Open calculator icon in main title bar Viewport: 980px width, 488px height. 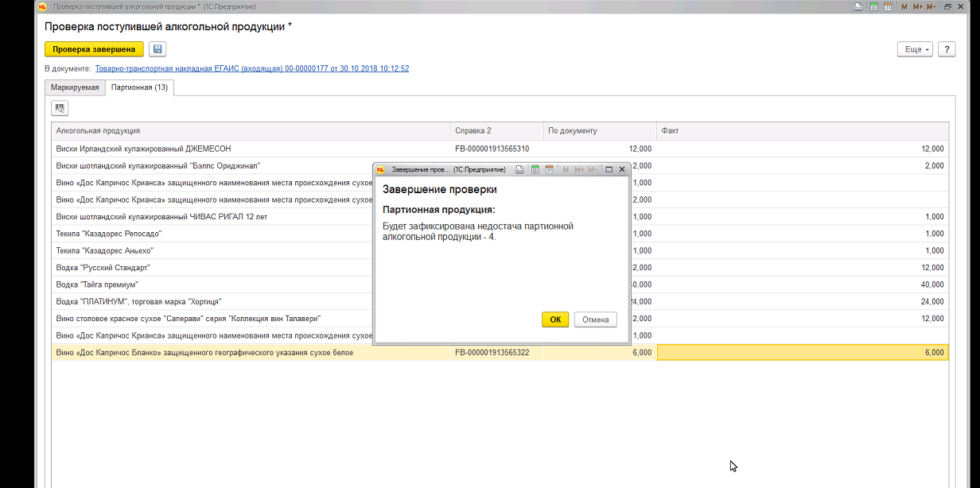point(873,6)
